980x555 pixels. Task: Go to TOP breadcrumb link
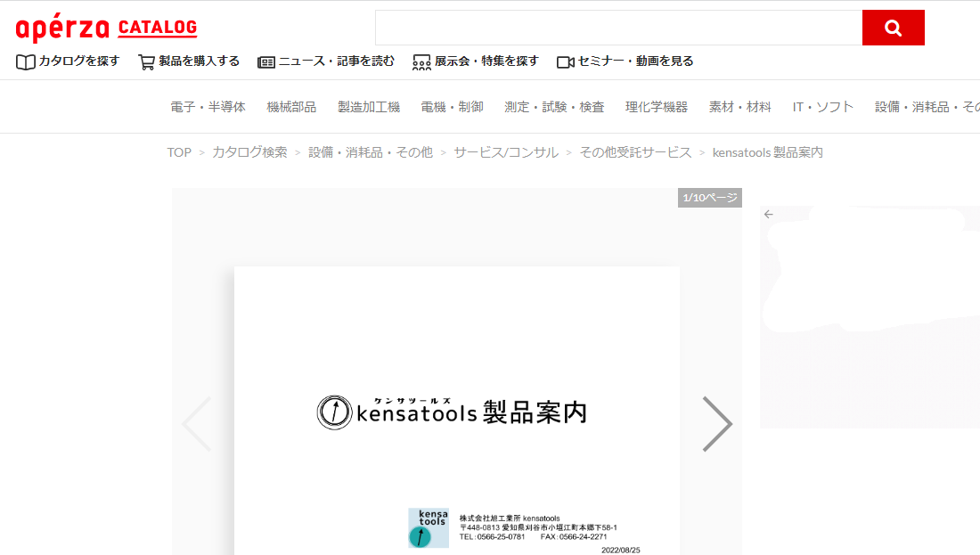[x=179, y=152]
